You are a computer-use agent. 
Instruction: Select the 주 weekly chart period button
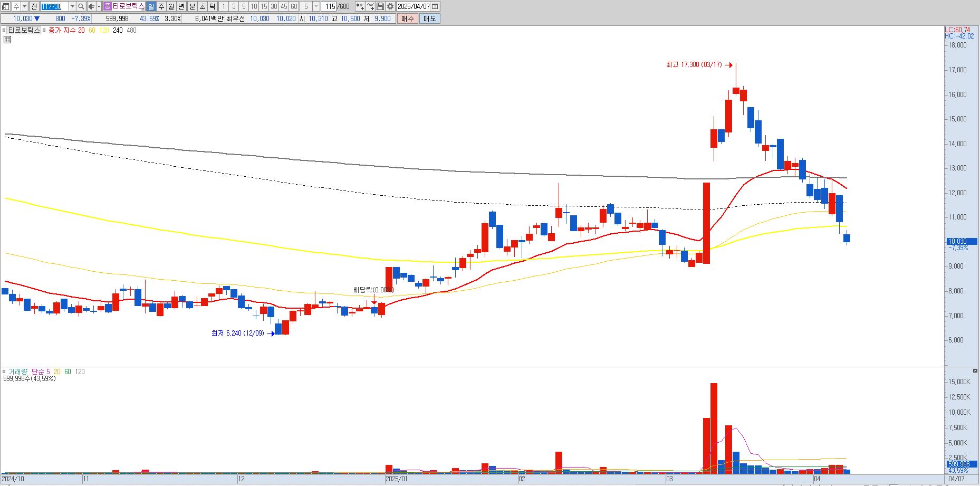click(161, 6)
